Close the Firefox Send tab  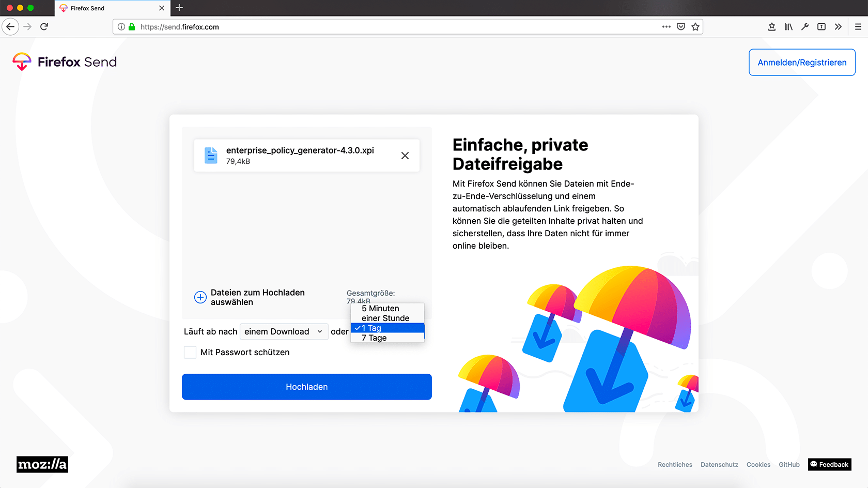click(x=162, y=8)
